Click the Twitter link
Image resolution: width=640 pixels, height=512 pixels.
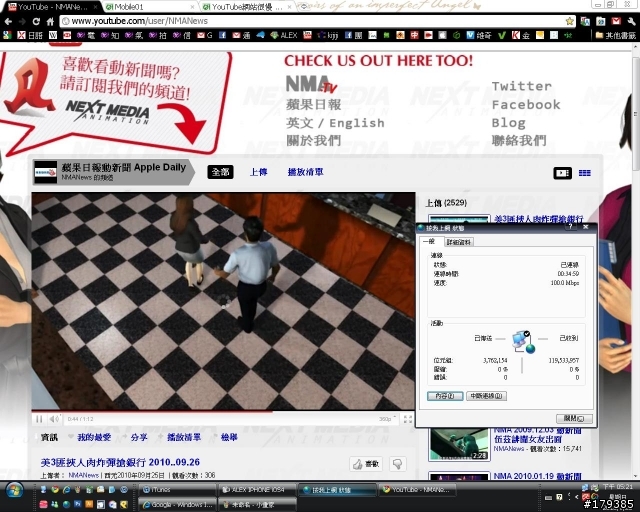tap(522, 86)
